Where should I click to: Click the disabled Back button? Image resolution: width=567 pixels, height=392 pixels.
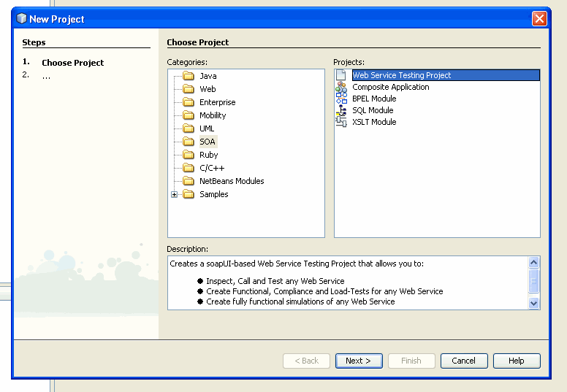click(x=306, y=361)
